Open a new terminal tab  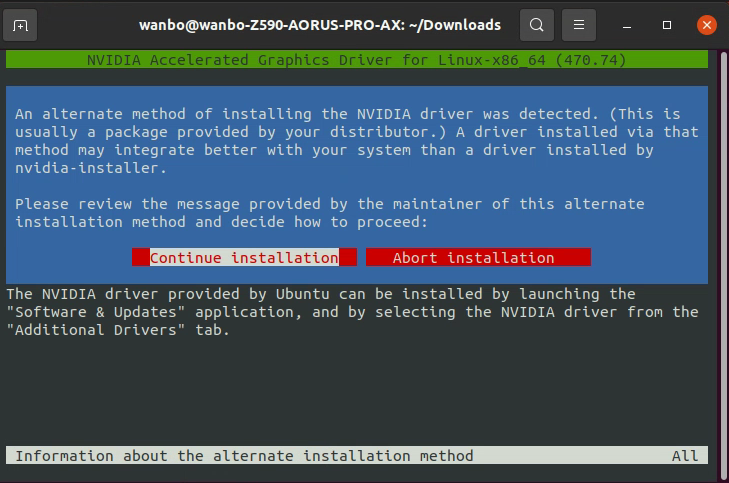(20, 25)
